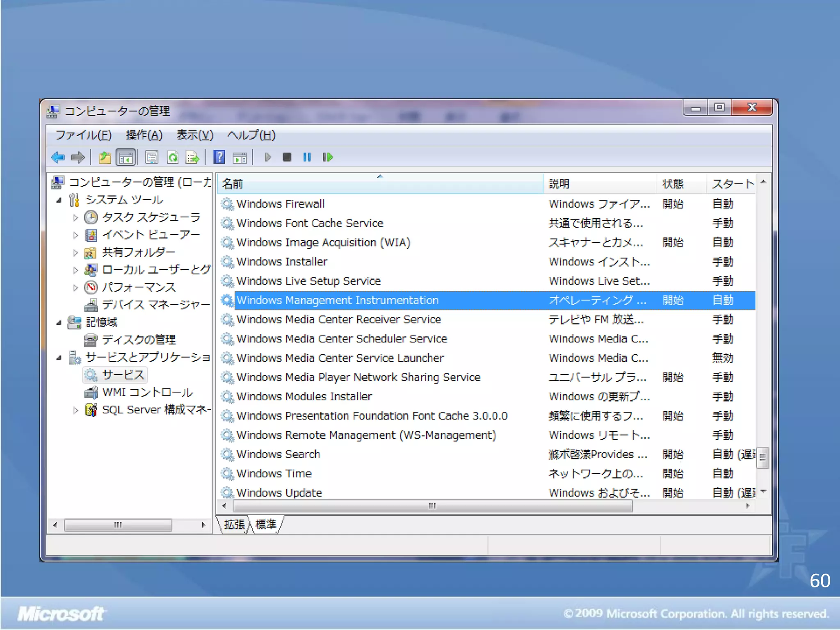Open Help via the question mark icon

[x=219, y=157]
